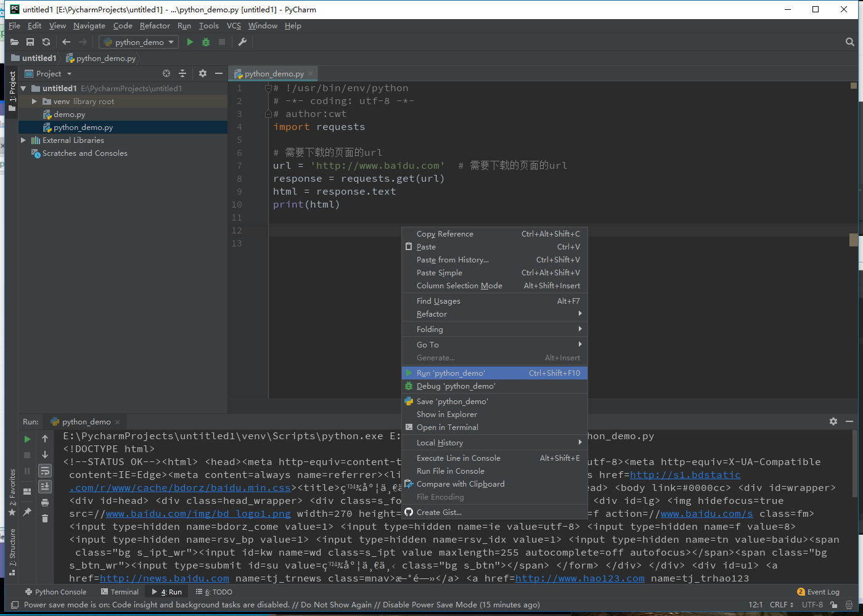Click the Save All toolbar icon
Image resolution: width=863 pixels, height=616 pixels.
30,42
